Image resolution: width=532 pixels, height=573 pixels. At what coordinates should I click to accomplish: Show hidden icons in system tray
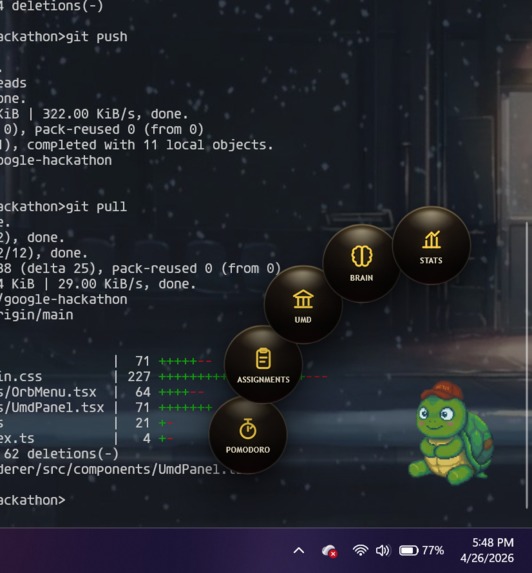[299, 550]
